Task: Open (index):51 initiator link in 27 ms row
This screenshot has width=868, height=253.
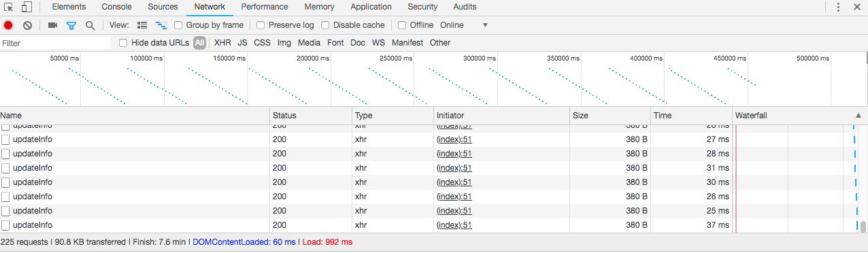Action: (454, 139)
